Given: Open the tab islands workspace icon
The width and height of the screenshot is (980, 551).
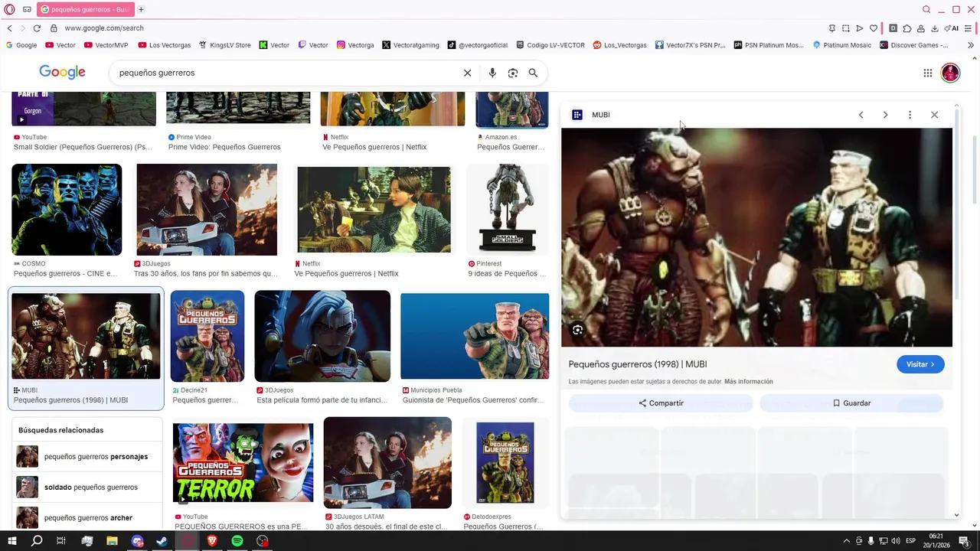Looking at the screenshot, I should pos(27,9).
